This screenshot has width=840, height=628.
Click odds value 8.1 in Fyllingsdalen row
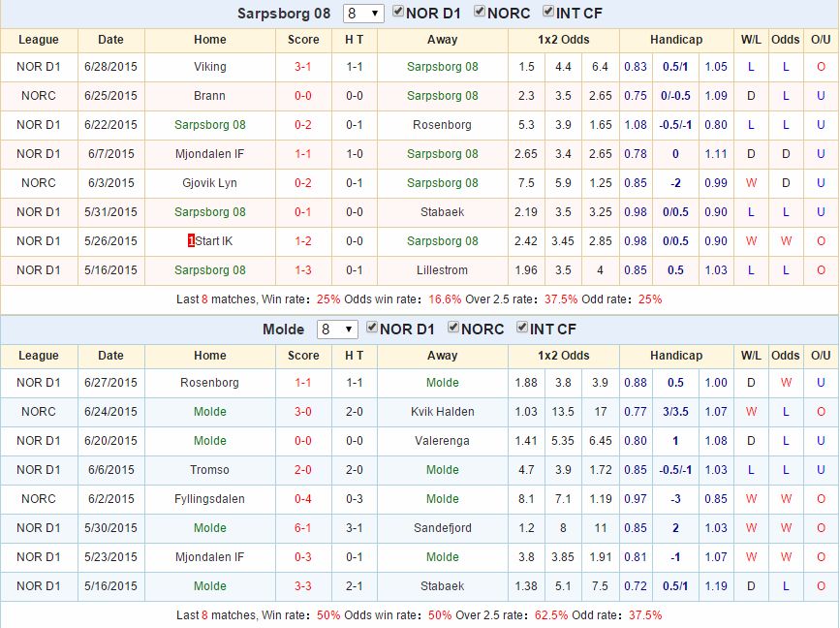tap(526, 499)
